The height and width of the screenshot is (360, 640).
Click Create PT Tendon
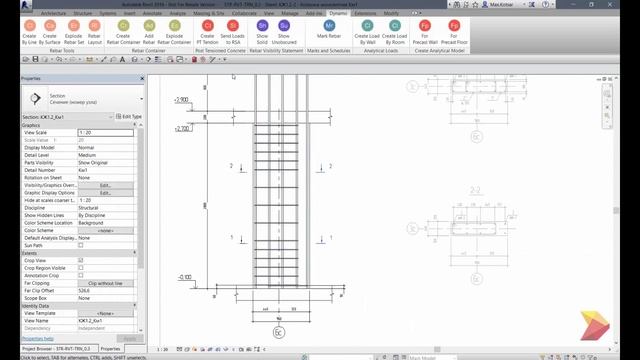(207, 32)
